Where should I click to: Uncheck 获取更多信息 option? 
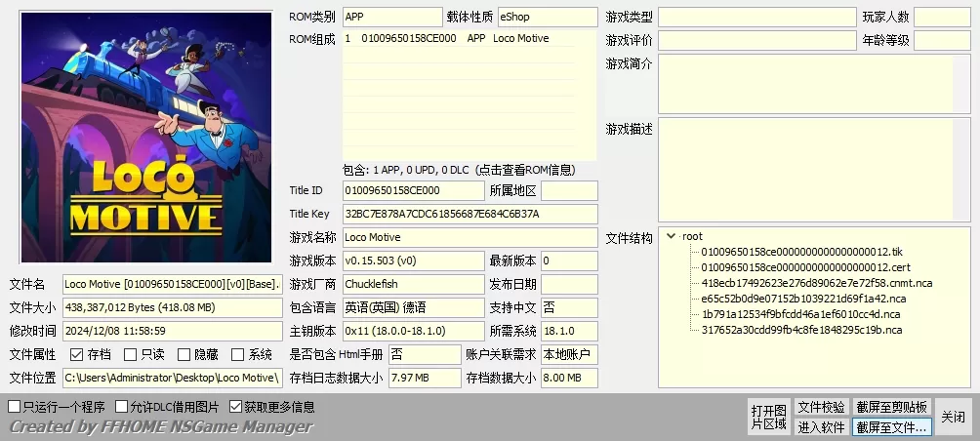(236, 406)
